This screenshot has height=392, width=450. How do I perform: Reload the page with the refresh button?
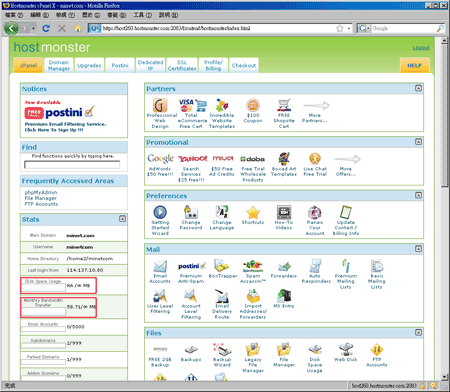(46, 29)
